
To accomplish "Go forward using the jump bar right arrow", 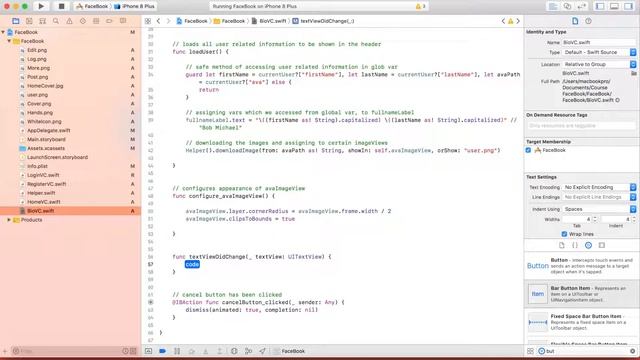I will point(168,21).
